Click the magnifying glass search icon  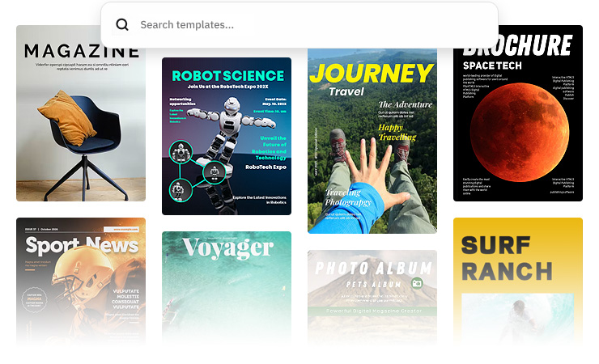122,25
